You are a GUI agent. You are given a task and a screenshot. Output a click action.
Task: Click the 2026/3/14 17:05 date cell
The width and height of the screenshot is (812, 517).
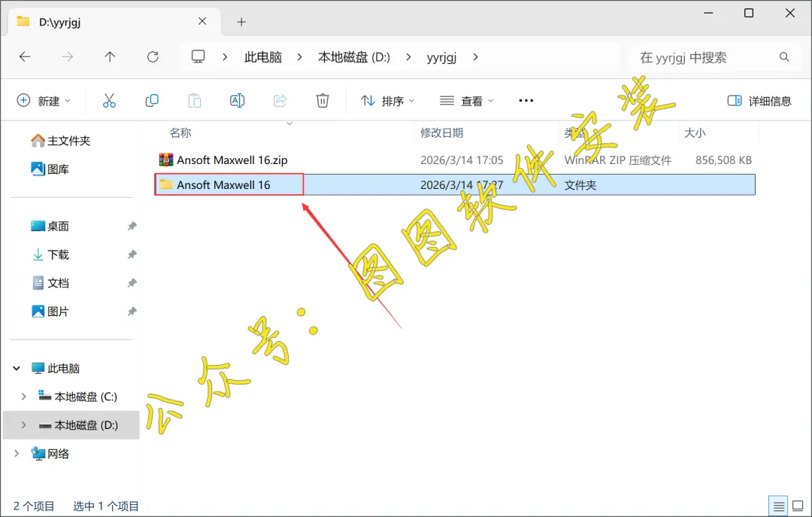[x=462, y=160]
